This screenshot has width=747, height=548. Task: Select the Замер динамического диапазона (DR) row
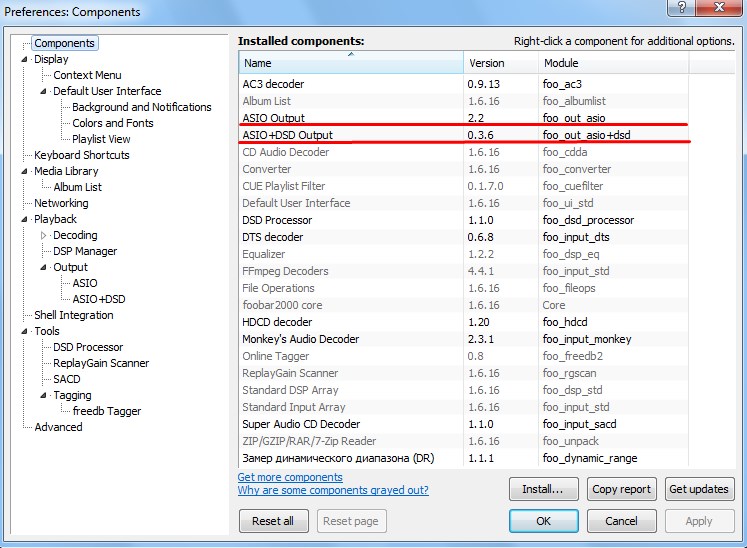[464, 458]
